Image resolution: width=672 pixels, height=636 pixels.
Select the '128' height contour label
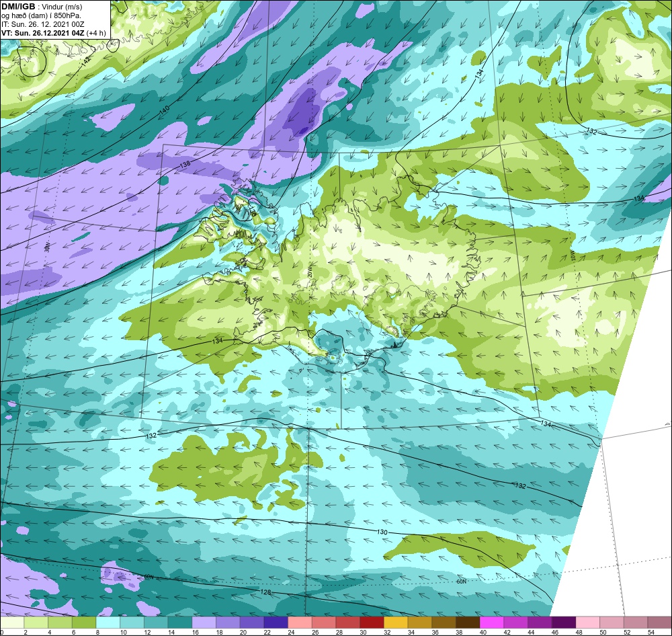point(265,592)
